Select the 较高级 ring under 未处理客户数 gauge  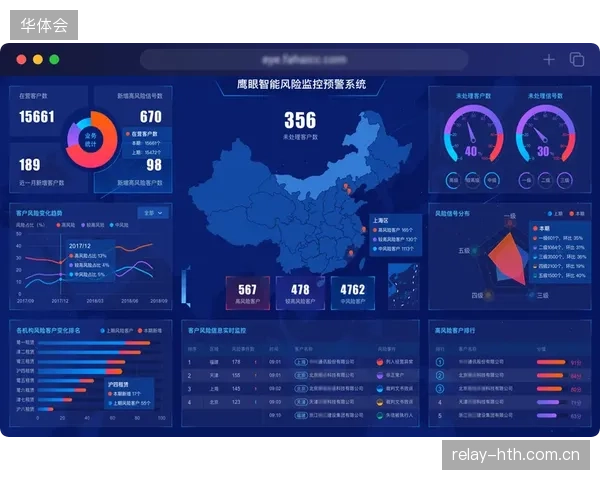[x=473, y=180]
